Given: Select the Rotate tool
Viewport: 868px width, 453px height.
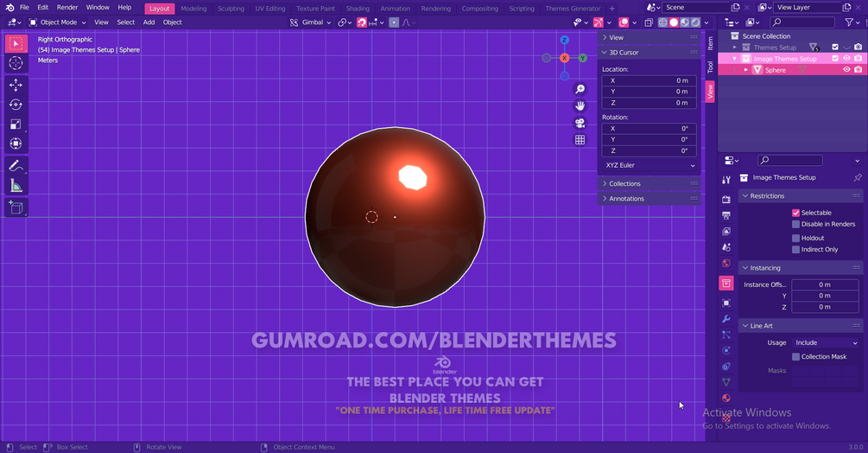Looking at the screenshot, I should coord(16,105).
